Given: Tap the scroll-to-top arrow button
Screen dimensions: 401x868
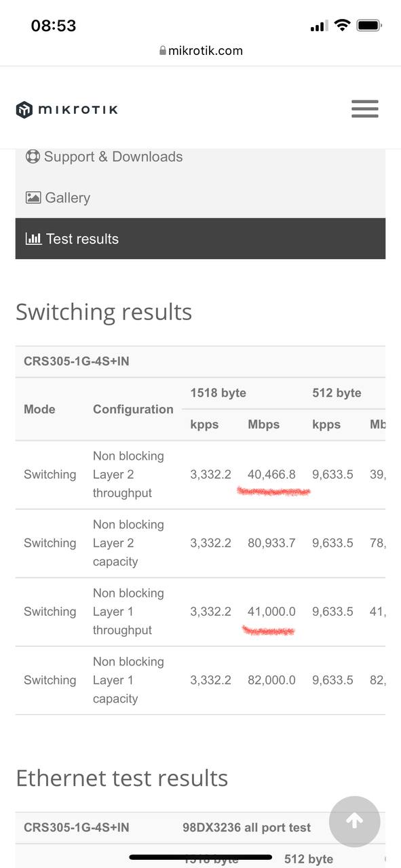Looking at the screenshot, I should (354, 822).
